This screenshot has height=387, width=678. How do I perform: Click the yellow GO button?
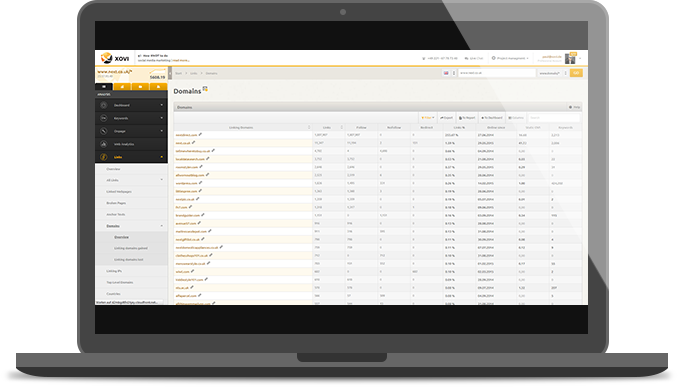click(x=576, y=73)
